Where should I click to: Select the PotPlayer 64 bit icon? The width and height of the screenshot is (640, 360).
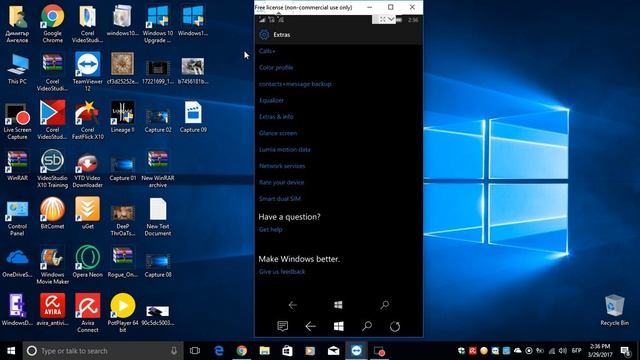point(122,313)
